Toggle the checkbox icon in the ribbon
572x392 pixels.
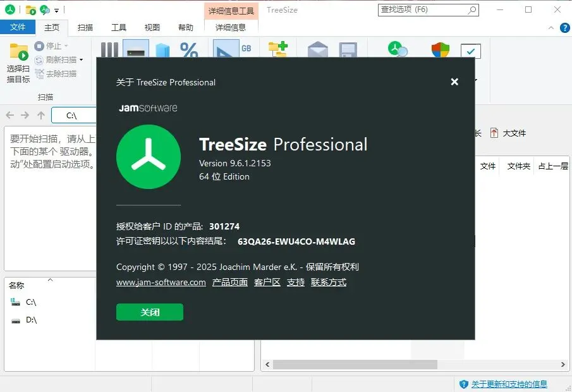471,51
